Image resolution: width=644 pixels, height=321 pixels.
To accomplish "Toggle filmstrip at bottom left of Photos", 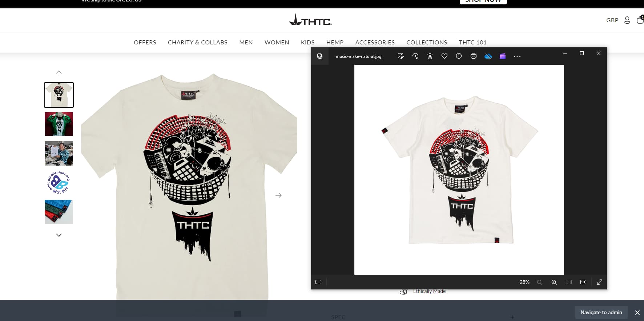I will [x=318, y=282].
